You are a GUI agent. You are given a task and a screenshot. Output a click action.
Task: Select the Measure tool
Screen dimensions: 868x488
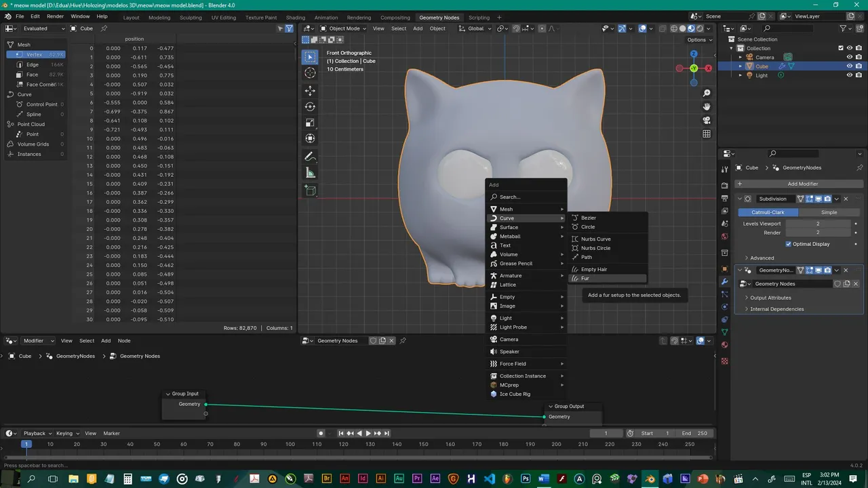pos(310,173)
